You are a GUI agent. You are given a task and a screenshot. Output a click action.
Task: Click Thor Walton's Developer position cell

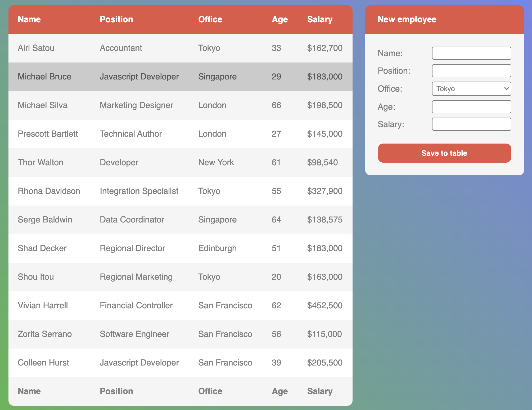pos(119,162)
